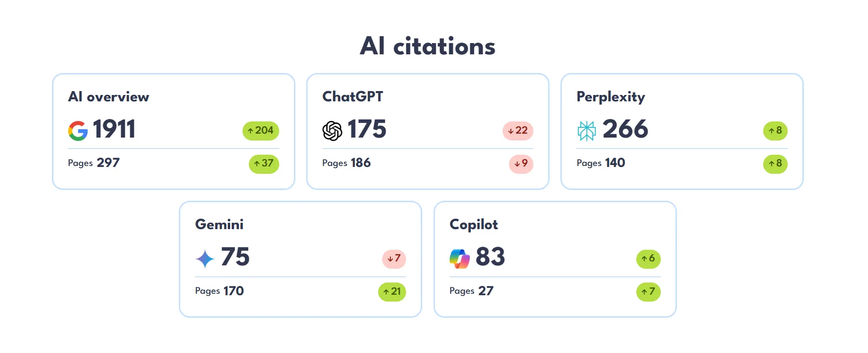Select the ChatGPT logo icon
The image size is (868, 353).
332,131
